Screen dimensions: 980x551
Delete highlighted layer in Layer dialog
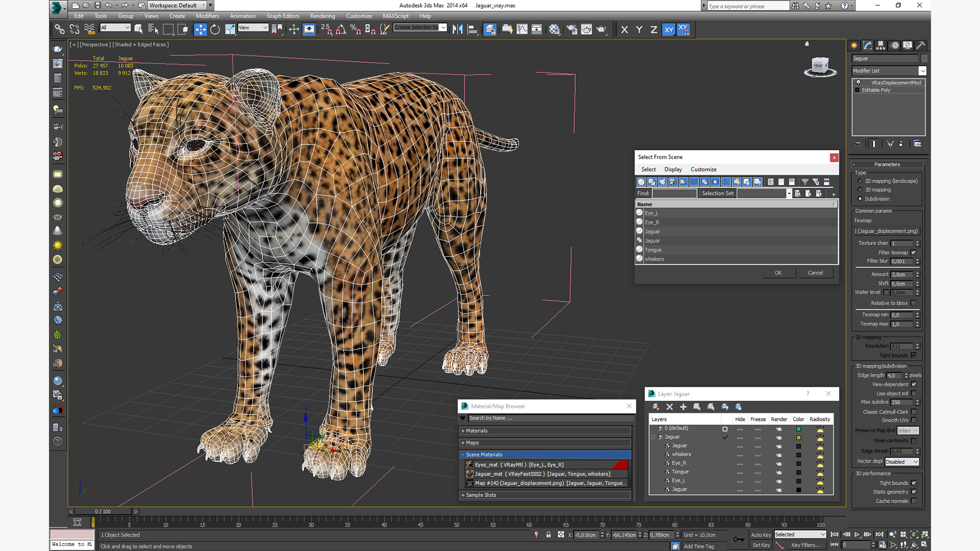point(669,407)
